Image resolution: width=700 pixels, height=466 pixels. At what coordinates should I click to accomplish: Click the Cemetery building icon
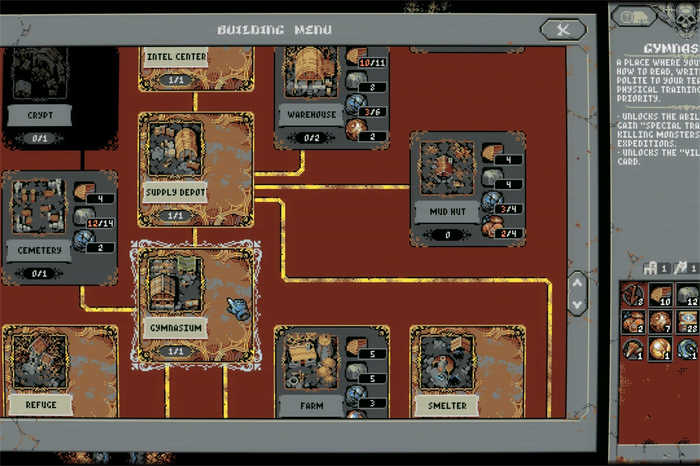click(38, 206)
